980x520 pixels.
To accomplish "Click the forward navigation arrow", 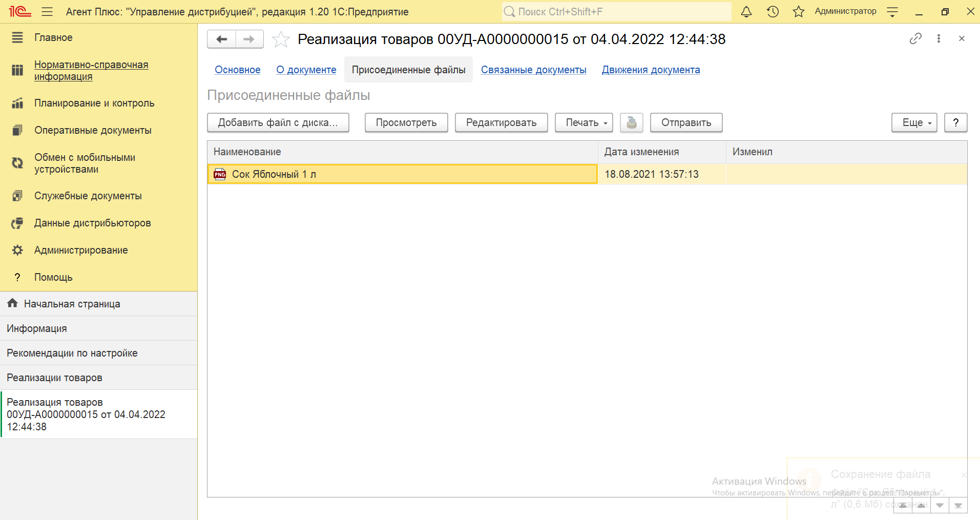I will click(x=249, y=39).
